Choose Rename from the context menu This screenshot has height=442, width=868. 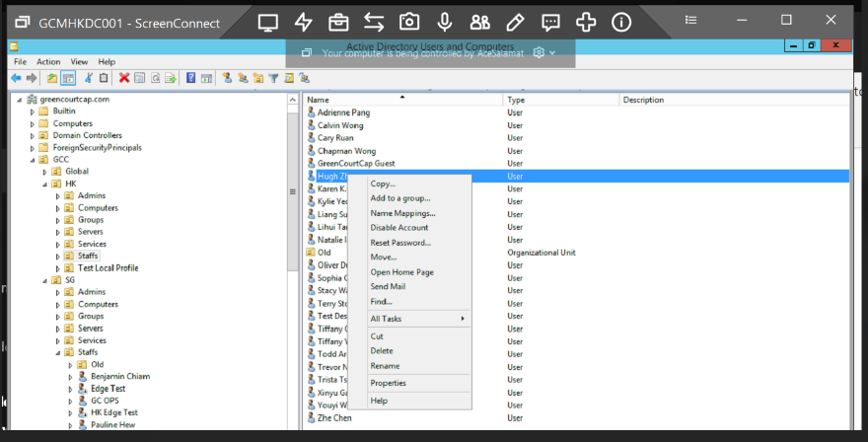(409, 366)
